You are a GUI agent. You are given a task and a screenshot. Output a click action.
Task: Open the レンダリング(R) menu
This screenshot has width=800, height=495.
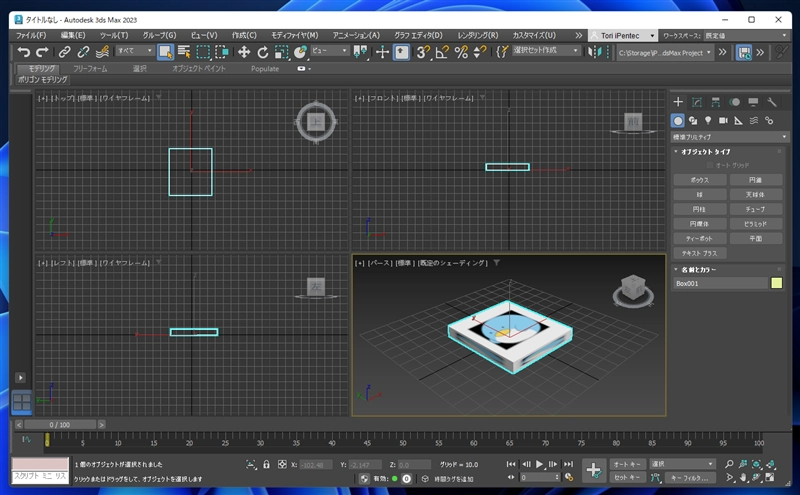coord(478,35)
